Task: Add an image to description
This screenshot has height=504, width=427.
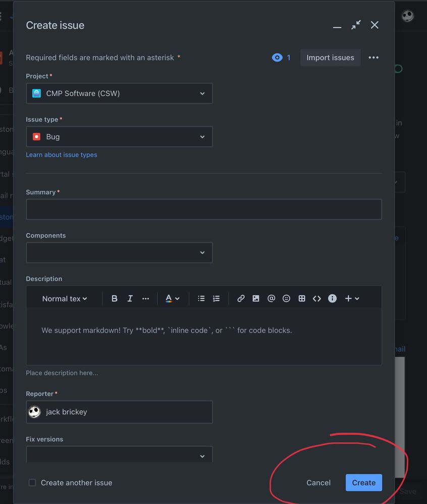Action: pyautogui.click(x=256, y=299)
